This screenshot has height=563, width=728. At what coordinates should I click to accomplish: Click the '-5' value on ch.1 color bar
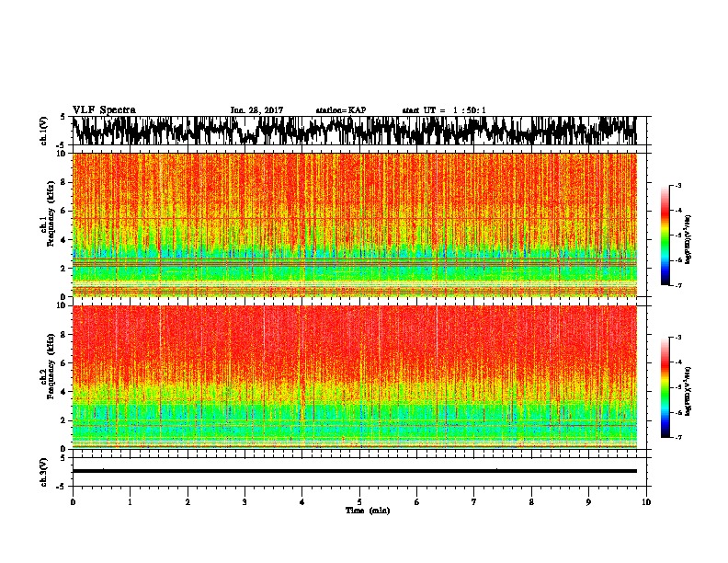click(x=678, y=236)
